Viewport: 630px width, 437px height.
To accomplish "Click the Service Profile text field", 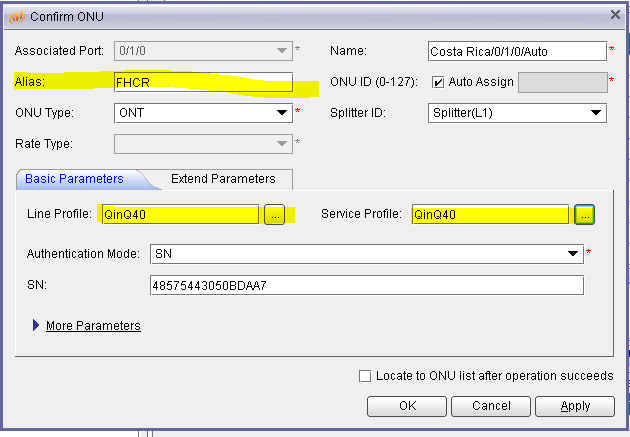I will click(490, 214).
